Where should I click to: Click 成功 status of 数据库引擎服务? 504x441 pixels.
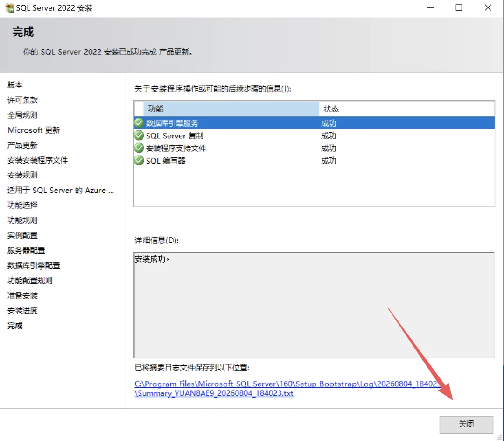(328, 123)
